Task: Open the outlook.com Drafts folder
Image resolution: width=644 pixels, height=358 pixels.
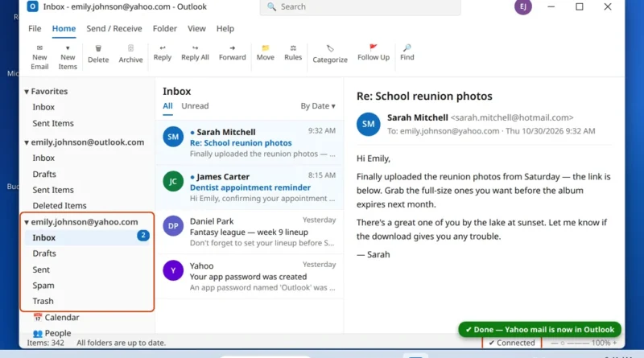Action: [44, 174]
